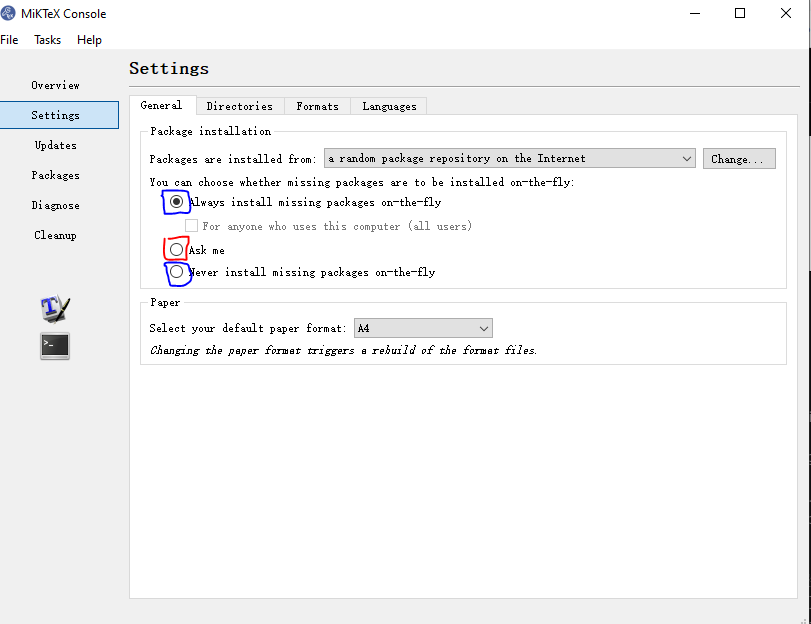Click the 'Paper' group title
Viewport: 811px width, 624px height.
(x=165, y=302)
